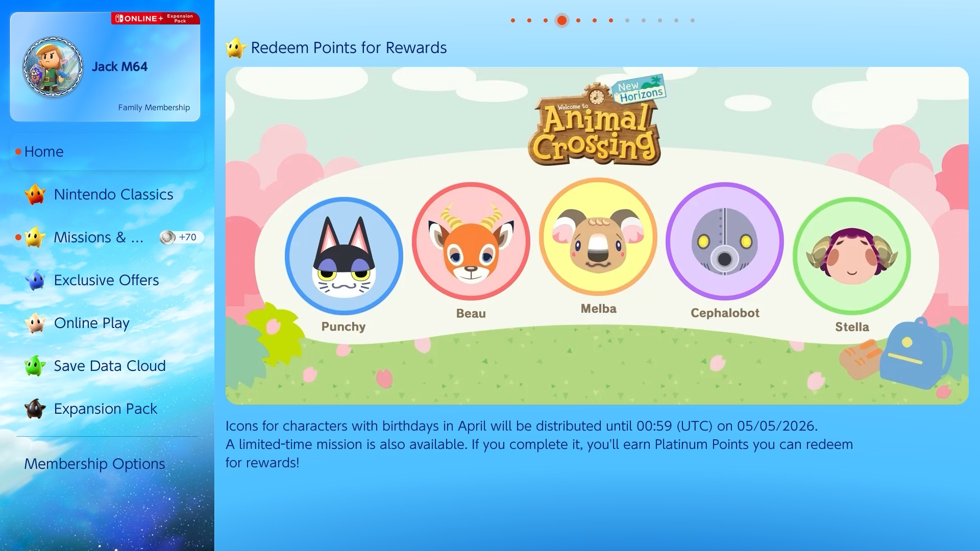Choose the Beau deer character icon
The image size is (980, 551).
point(471,241)
